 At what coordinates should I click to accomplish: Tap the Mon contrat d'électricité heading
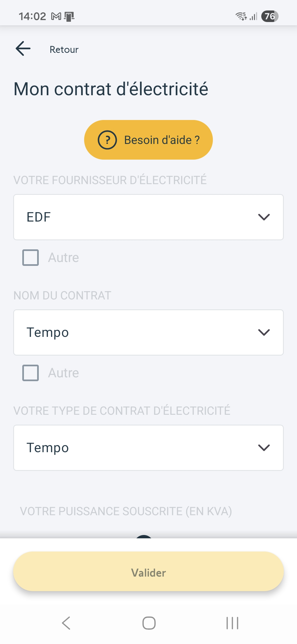pyautogui.click(x=111, y=89)
